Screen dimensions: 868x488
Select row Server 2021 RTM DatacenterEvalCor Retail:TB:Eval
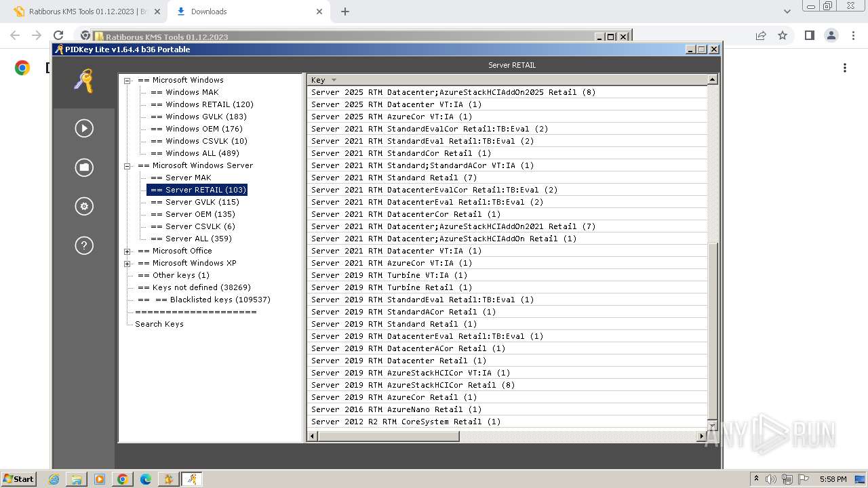tap(507, 190)
